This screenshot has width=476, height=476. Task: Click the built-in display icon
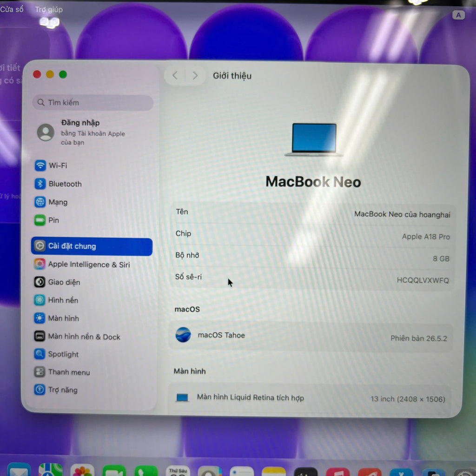182,397
